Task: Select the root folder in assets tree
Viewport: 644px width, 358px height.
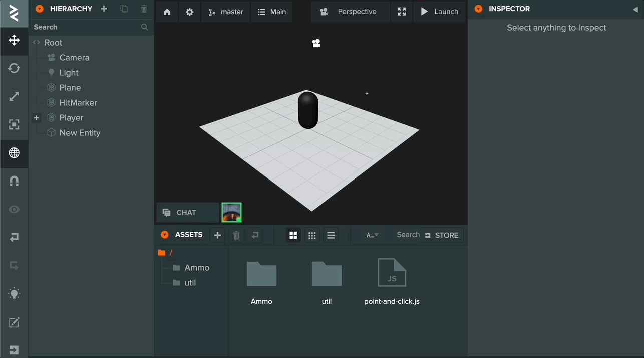Action: click(165, 253)
